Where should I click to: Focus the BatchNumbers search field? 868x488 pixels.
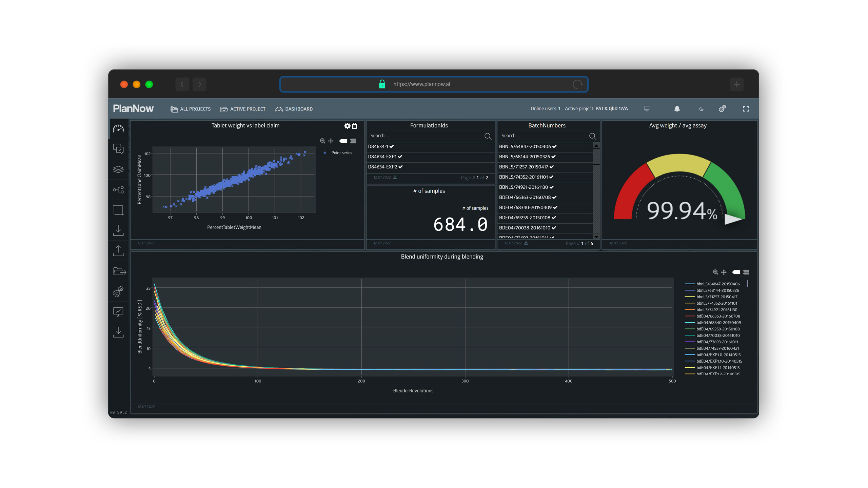tap(544, 136)
